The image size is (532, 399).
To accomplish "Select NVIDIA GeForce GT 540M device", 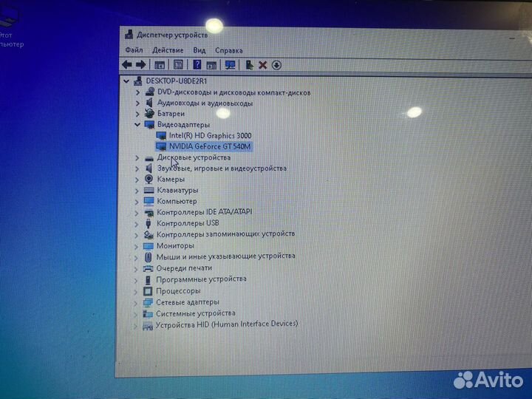I will point(210,146).
